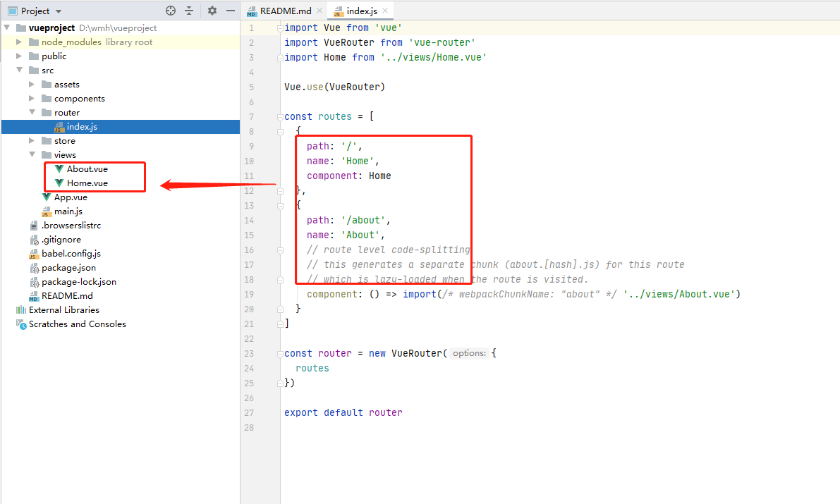840x504 pixels.
Task: Click the '../views/About.vue' string
Action: pos(678,294)
